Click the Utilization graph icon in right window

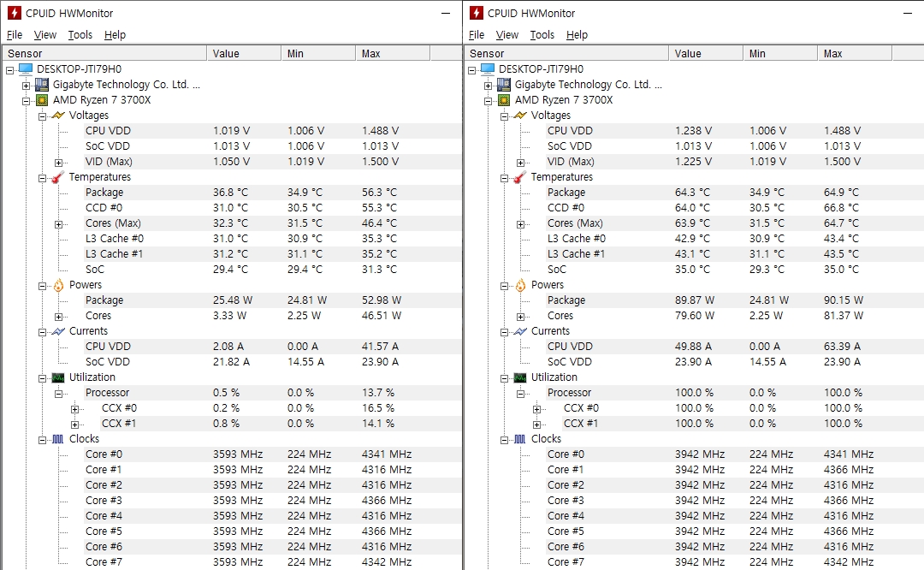coord(520,377)
